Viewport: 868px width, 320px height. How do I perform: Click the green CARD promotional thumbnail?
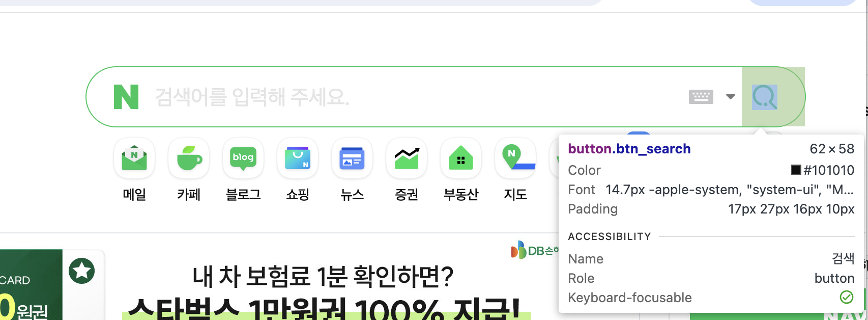pos(31,285)
